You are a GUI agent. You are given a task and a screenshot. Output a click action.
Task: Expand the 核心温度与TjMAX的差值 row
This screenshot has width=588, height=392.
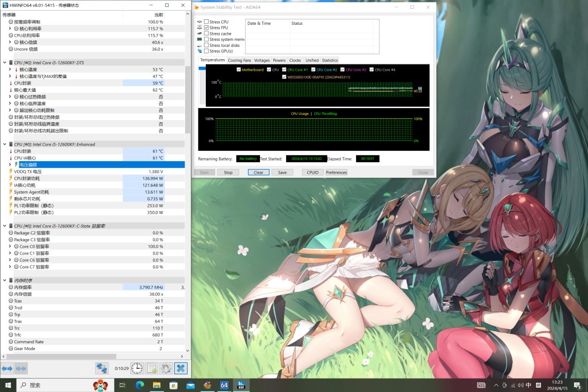10,76
